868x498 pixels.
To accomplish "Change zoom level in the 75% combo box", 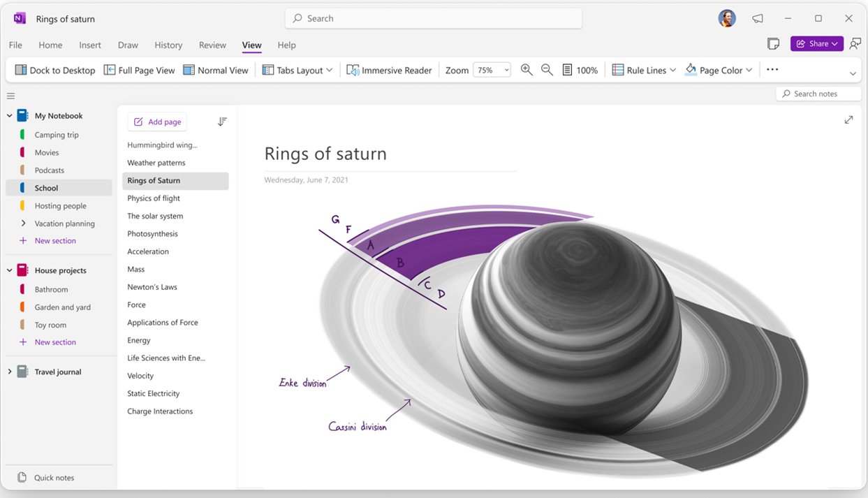I will coord(492,69).
